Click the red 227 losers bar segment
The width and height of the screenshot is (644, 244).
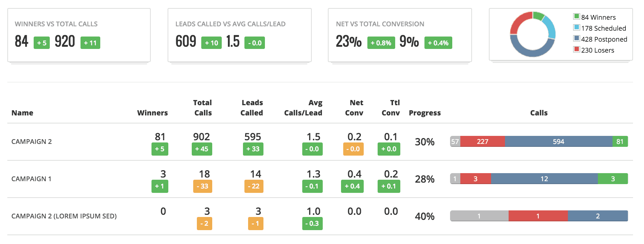(x=482, y=142)
